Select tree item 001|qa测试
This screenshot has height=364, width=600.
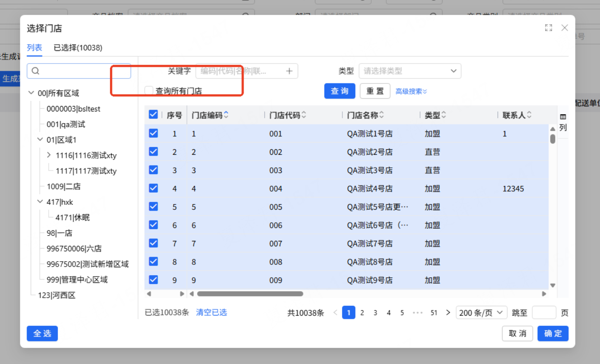click(x=66, y=124)
